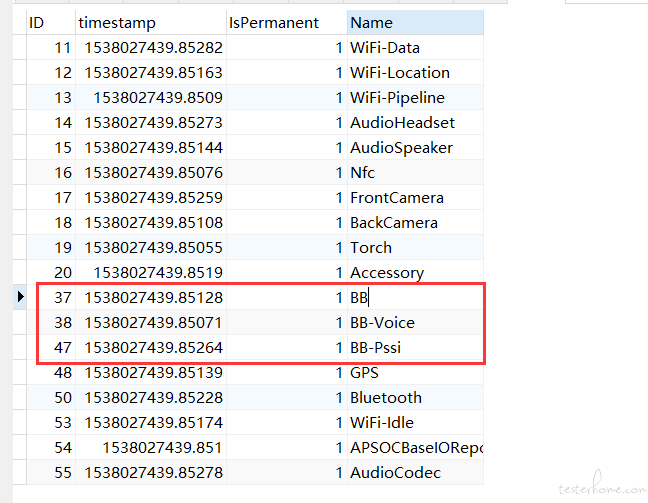
Task: Sort by the Name column header
Action: [415, 22]
